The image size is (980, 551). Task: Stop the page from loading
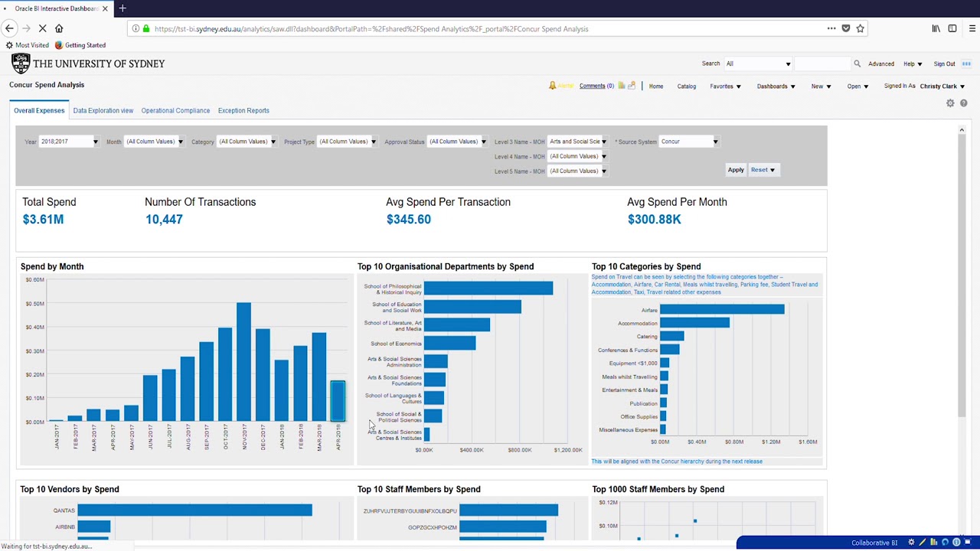click(x=42, y=28)
